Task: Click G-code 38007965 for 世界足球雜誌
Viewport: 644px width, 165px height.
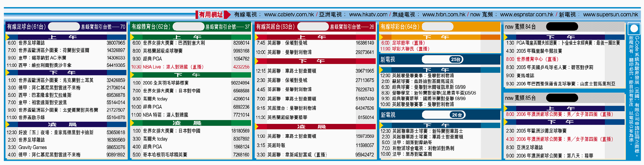Action: 116,43
